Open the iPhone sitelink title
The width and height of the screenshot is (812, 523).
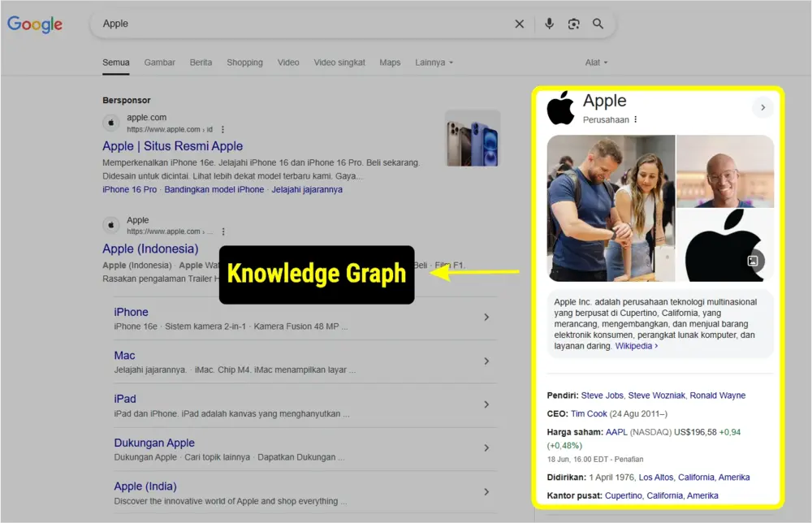(131, 312)
